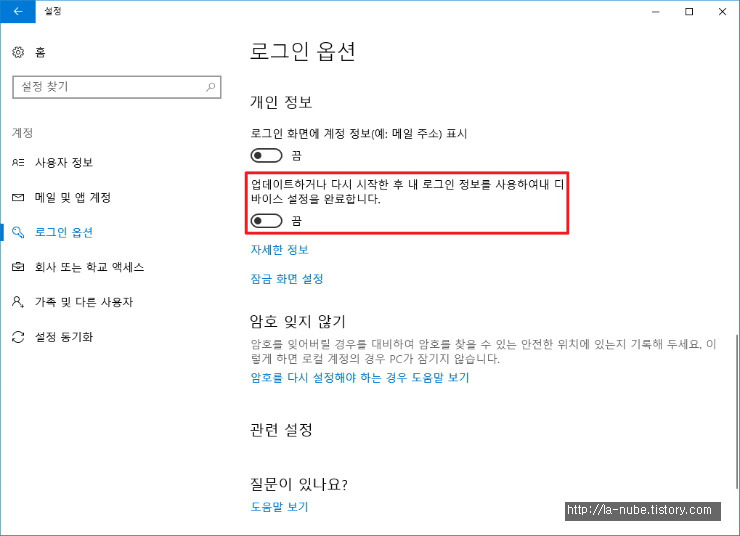
Task: Click the 도움말 보기 link
Action: point(279,507)
